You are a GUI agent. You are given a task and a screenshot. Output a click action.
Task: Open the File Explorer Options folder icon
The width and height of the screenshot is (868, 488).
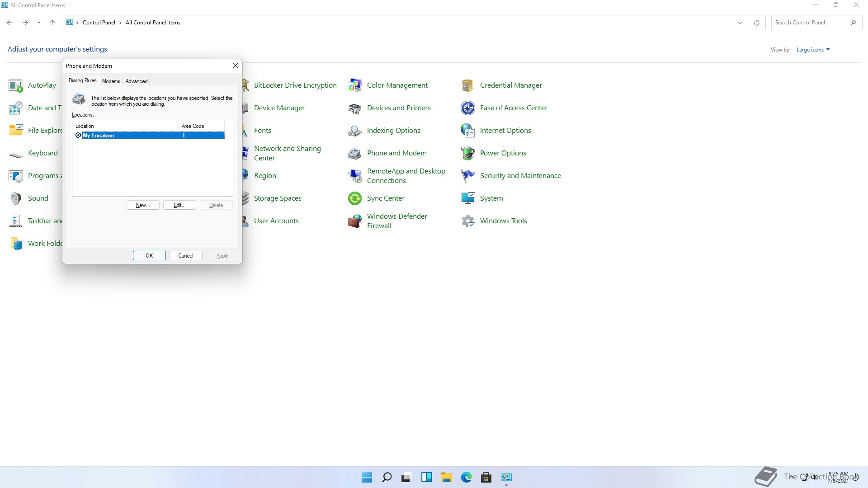(x=16, y=131)
